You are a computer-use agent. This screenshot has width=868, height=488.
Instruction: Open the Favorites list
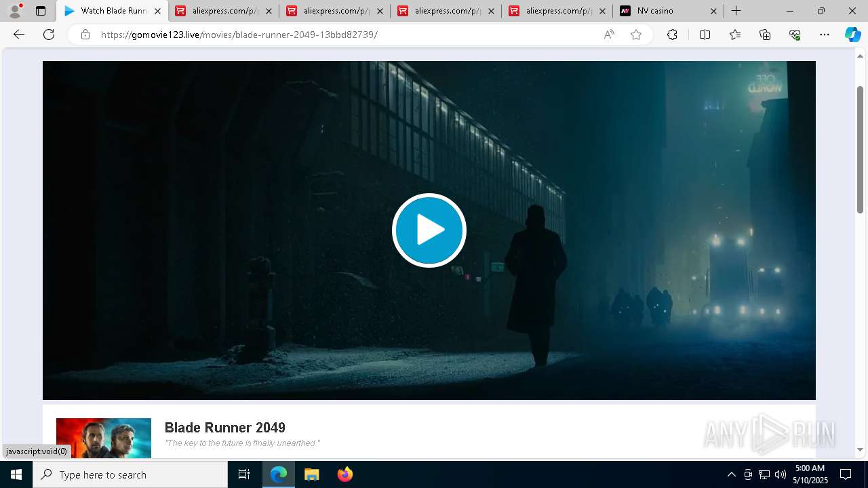coord(735,35)
